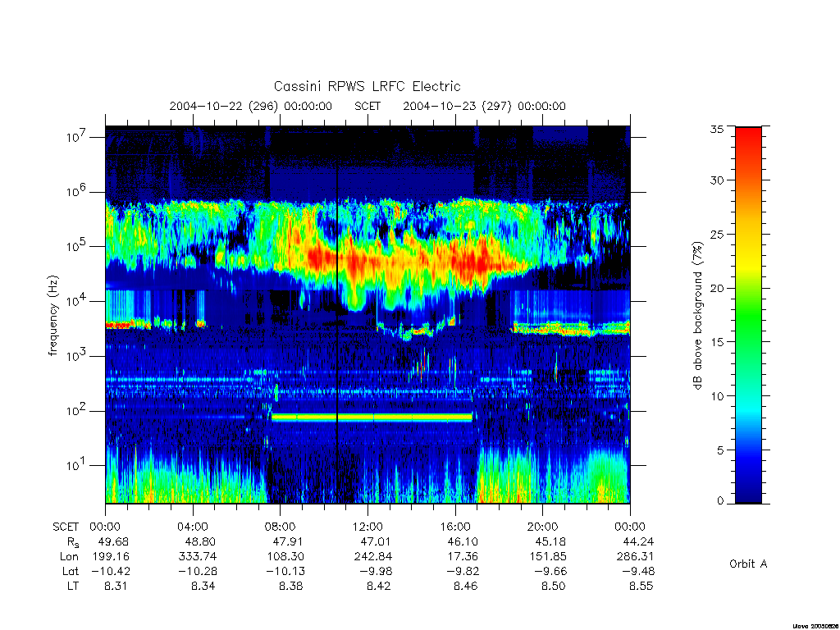Click the Lon value 108.30

pos(285,556)
